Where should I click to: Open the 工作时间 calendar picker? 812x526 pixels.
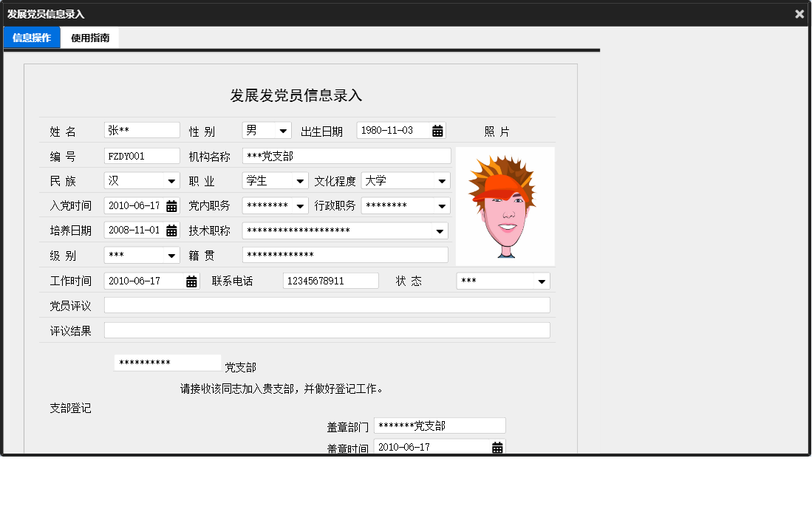(x=191, y=281)
